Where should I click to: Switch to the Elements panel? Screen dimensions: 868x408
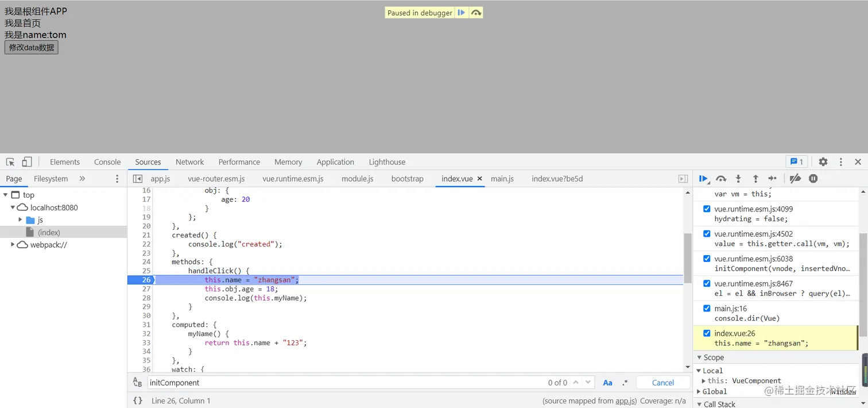[65, 162]
